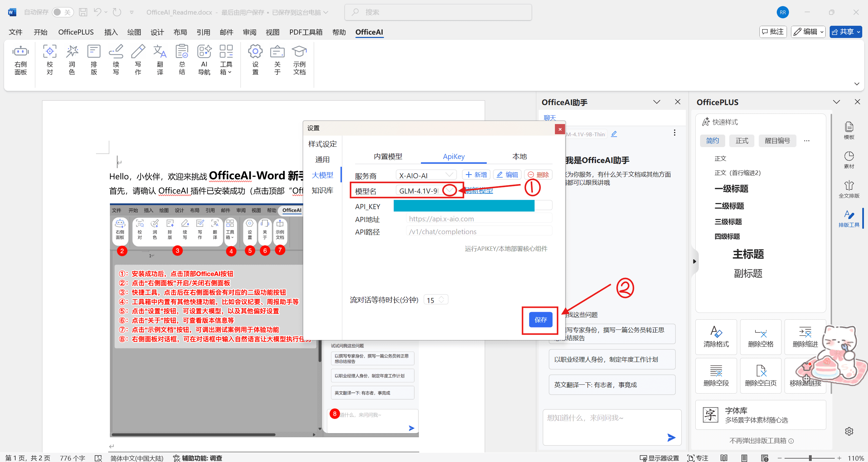Toggle the 自动保存 autosave switch
Image resolution: width=868 pixels, height=462 pixels.
pos(62,12)
